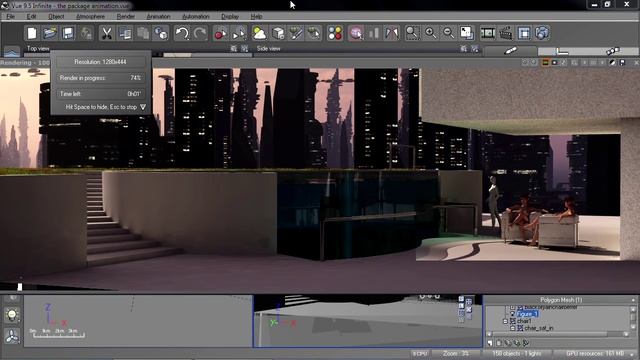Image resolution: width=640 pixels, height=360 pixels.
Task: Open the Render menu
Action: click(x=126, y=16)
